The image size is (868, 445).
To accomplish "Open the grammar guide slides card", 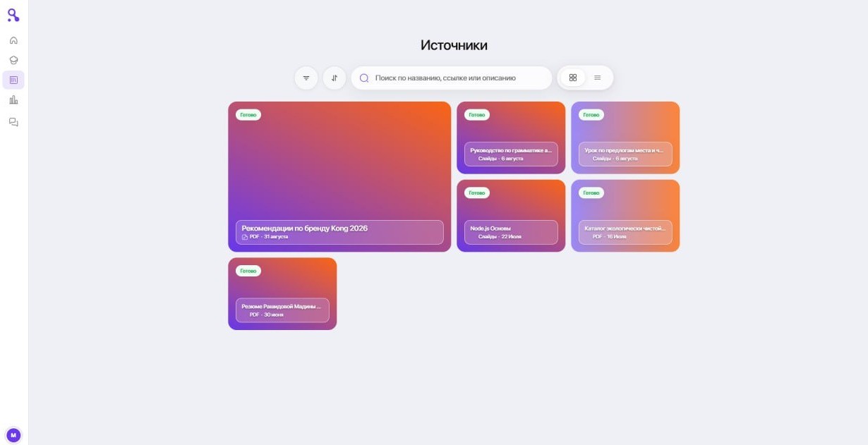I will 511,138.
